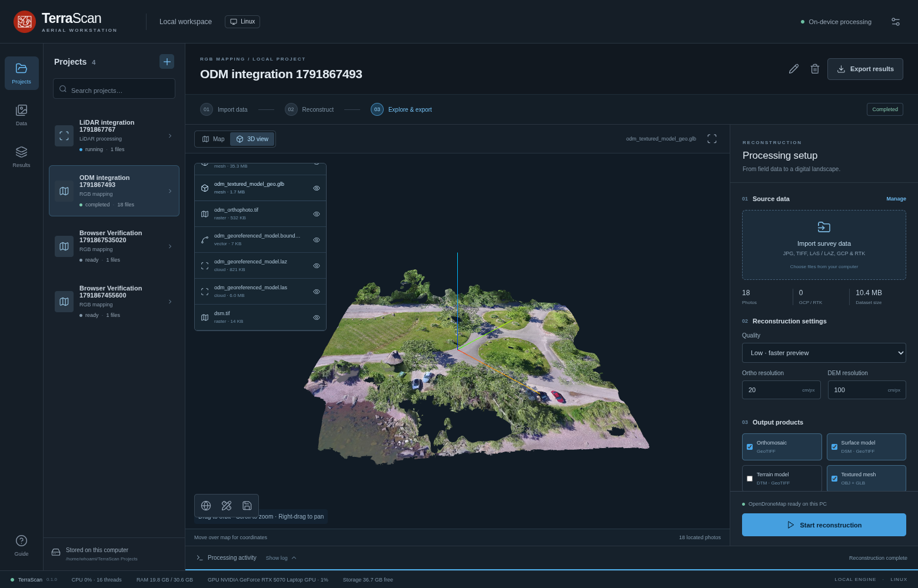Open the Guide help icon

[21, 545]
